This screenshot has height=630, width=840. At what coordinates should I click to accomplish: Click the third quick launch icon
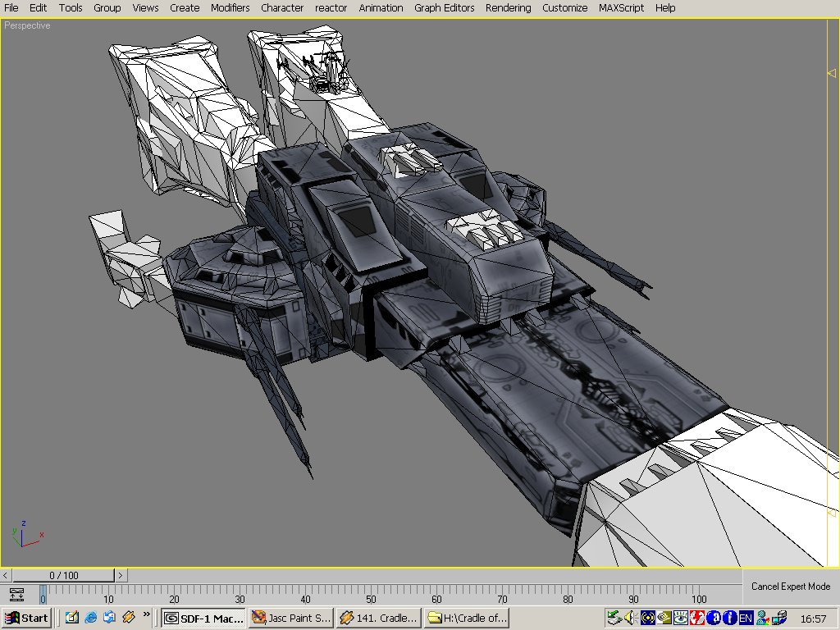(110, 617)
